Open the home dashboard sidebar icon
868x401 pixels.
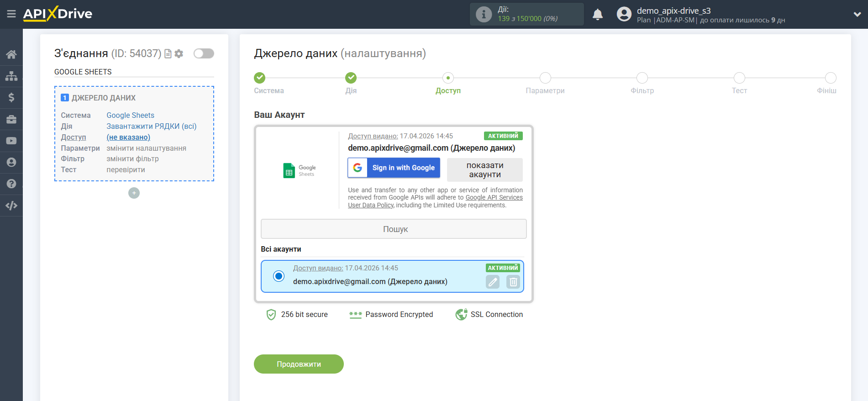(11, 54)
